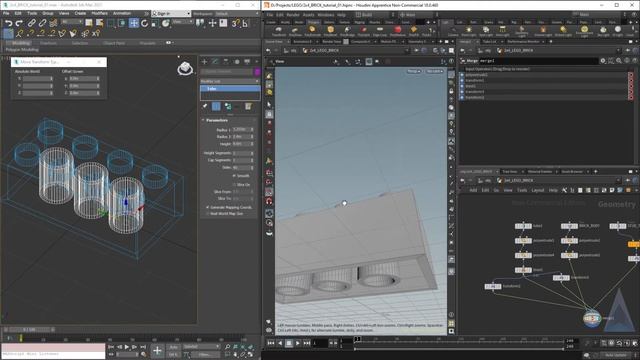Click the Houdini timeline play button
This screenshot has height=360, width=640.
tap(298, 343)
